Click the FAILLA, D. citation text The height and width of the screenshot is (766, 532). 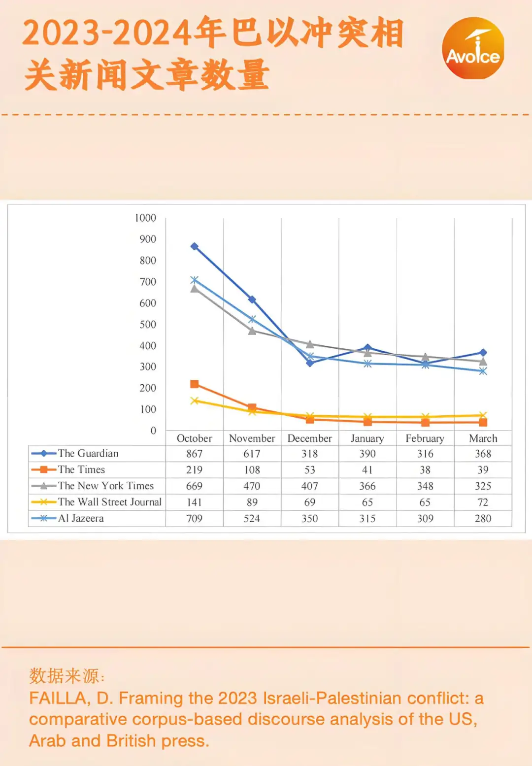click(256, 719)
